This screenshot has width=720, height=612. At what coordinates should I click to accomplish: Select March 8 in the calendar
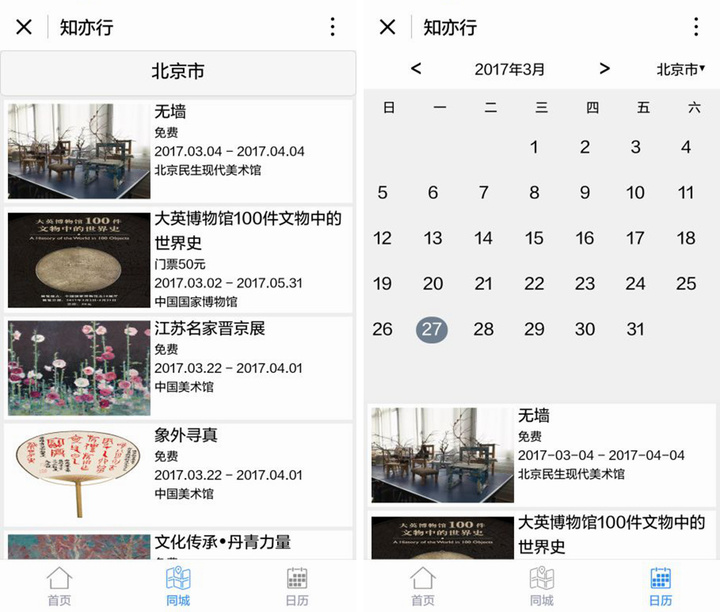point(534,193)
